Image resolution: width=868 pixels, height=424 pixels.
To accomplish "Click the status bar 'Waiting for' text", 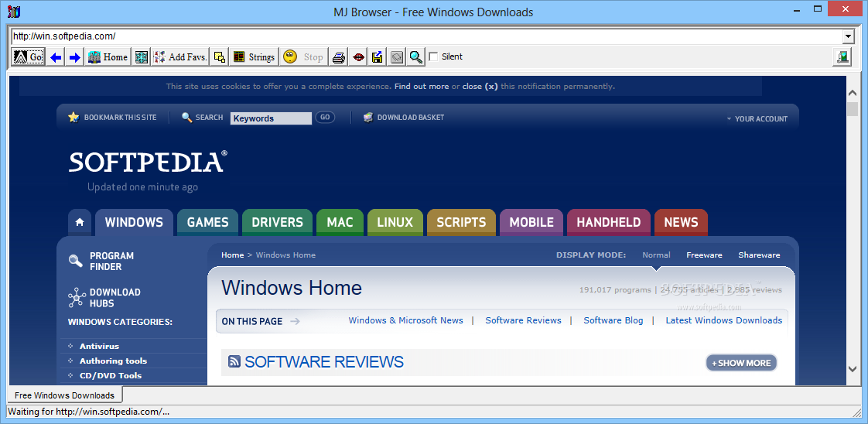I will click(88, 412).
